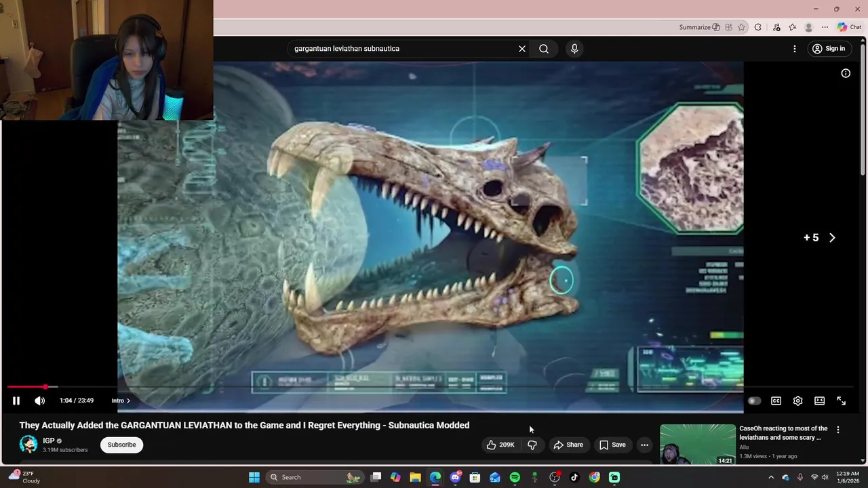Screen dimensions: 868x488
Task: Start voice search with the microphone icon
Action: click(x=574, y=49)
